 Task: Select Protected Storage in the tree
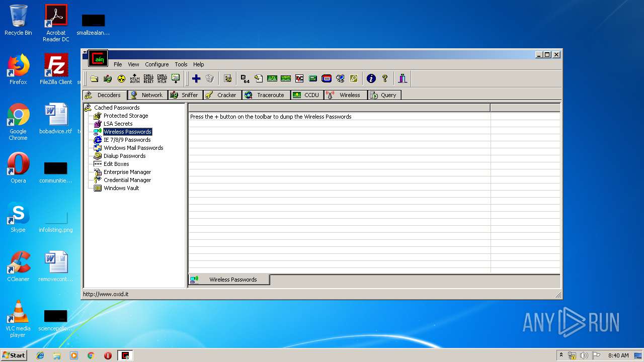pyautogui.click(x=126, y=116)
